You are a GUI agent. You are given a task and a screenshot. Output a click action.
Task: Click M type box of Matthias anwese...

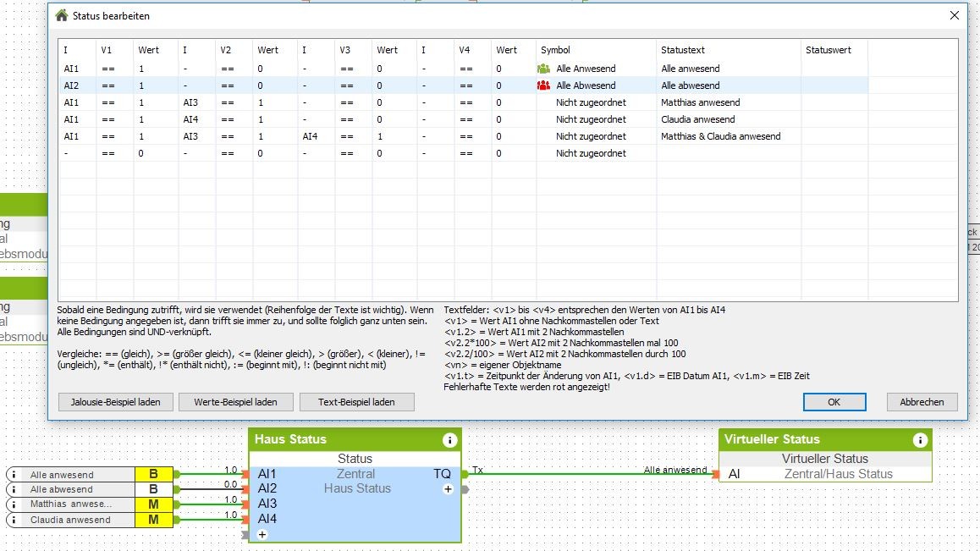pyautogui.click(x=154, y=504)
